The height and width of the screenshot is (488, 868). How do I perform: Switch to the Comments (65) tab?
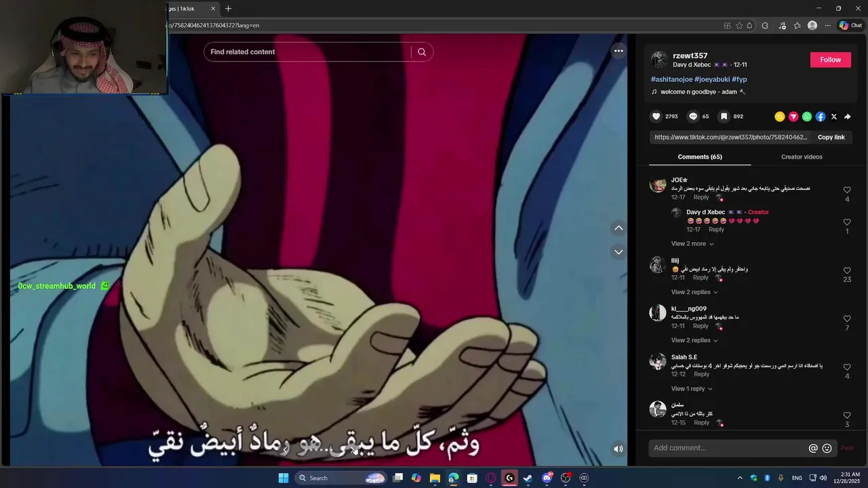click(x=700, y=157)
